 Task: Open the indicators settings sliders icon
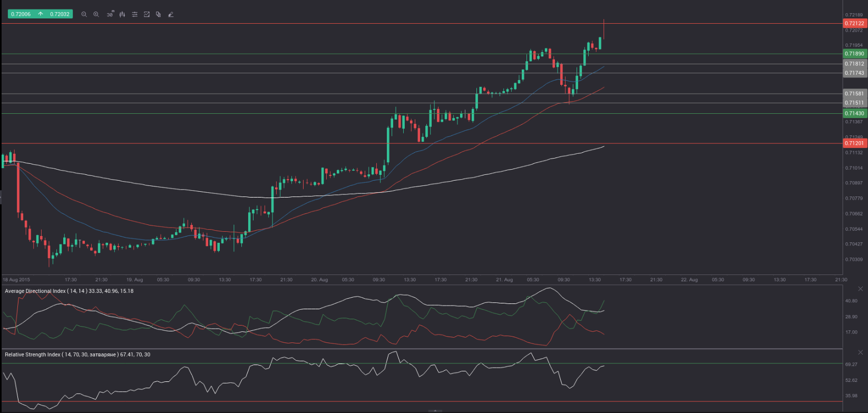click(134, 15)
